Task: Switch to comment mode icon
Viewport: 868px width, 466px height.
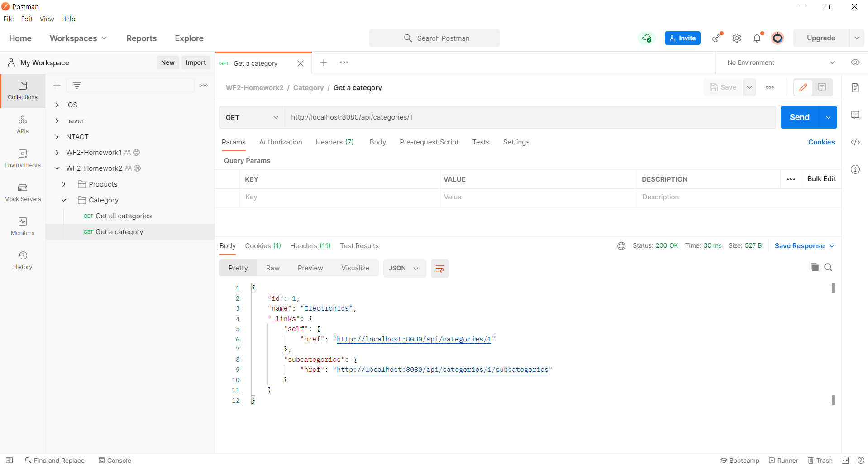Action: coord(822,87)
